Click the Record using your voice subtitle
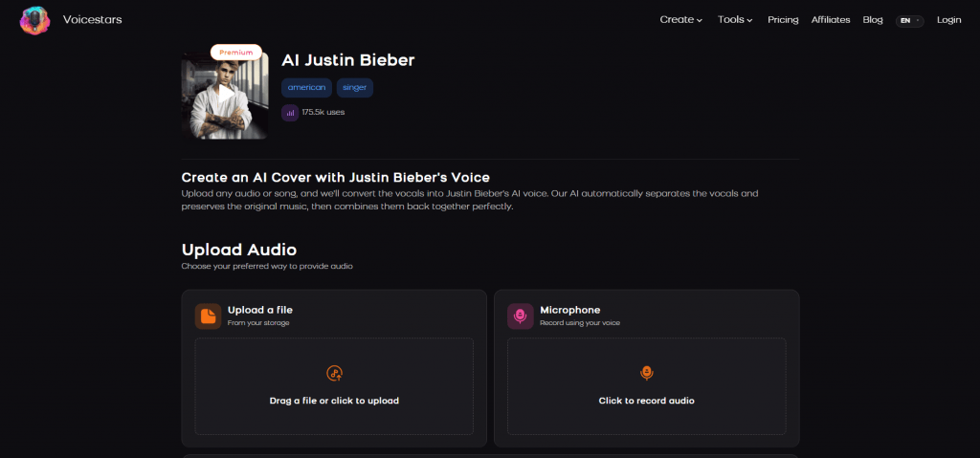This screenshot has width=980, height=458. [580, 323]
